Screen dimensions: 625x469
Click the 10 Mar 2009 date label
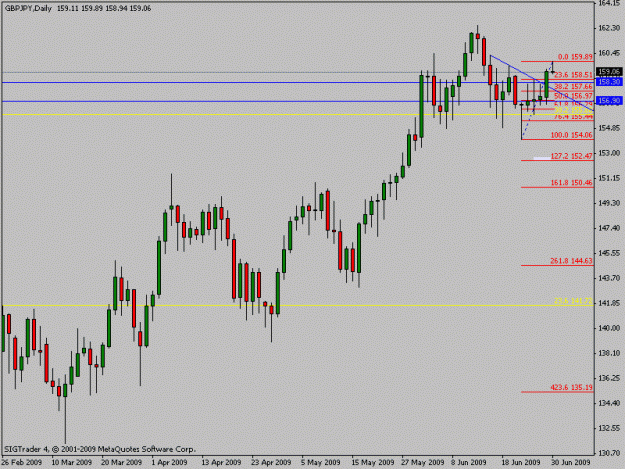72,462
